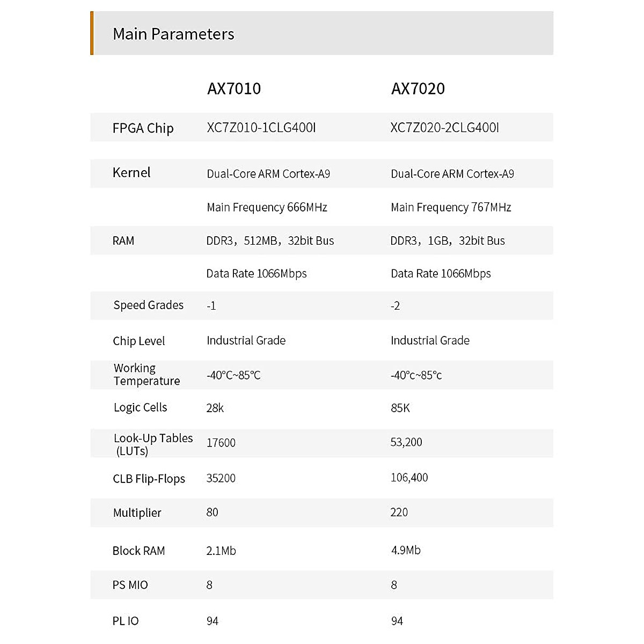
Task: Click the Main Frequency 666MHz text
Action: (x=267, y=207)
